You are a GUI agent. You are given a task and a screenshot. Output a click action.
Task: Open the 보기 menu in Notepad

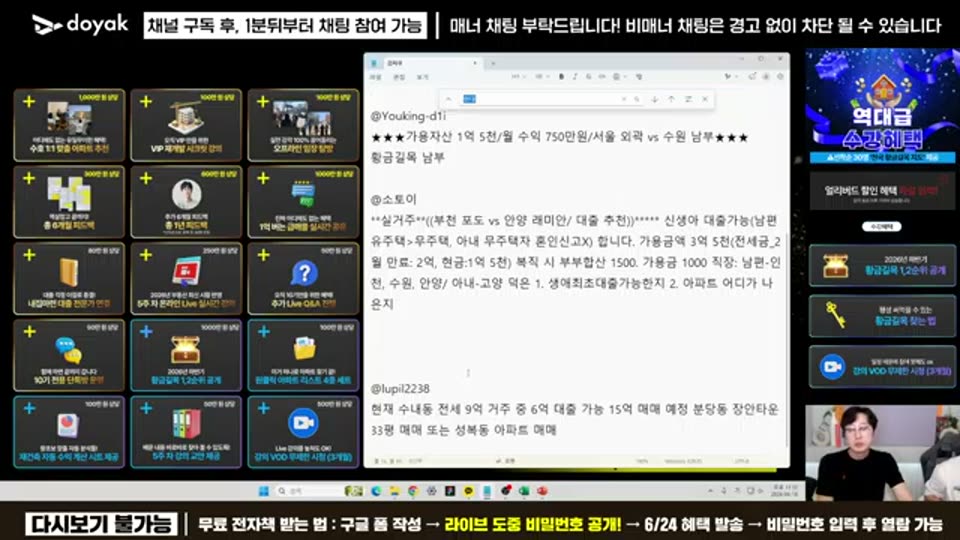coord(422,77)
